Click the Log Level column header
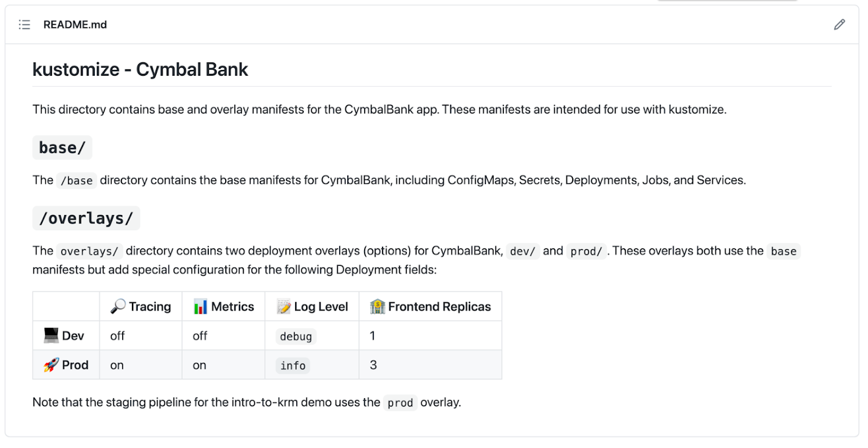Screen dimensions: 868x448 point(312,306)
